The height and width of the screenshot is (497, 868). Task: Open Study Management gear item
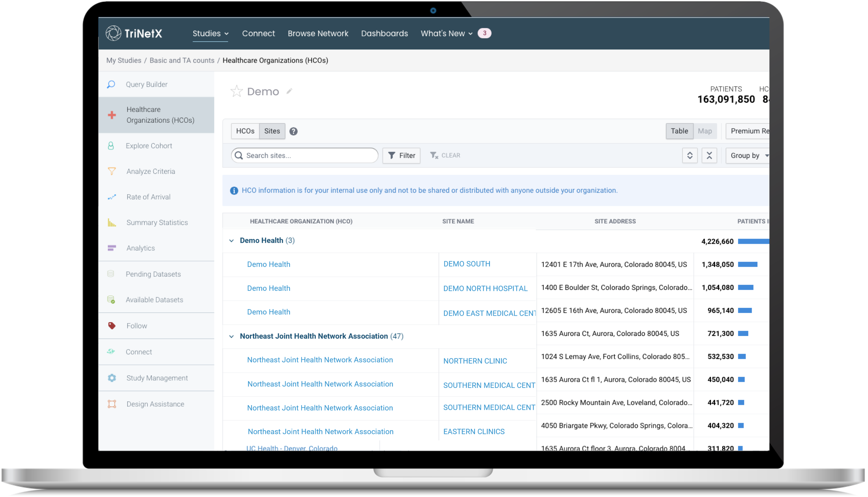point(157,378)
